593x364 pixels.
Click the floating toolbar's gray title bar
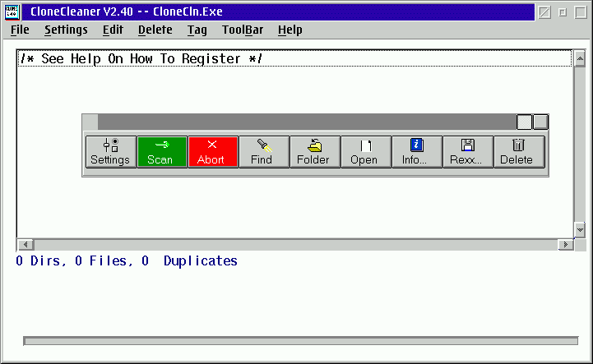click(307, 122)
